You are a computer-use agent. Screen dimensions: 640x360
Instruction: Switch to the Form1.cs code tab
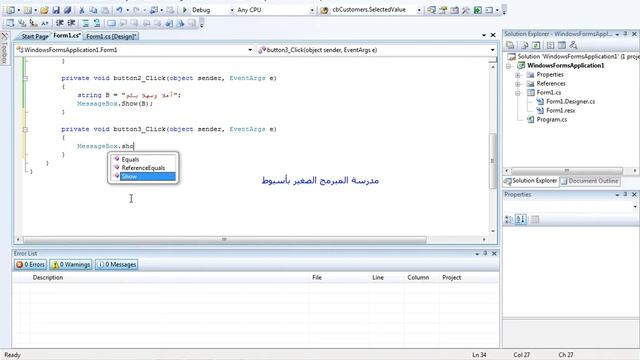click(x=67, y=36)
